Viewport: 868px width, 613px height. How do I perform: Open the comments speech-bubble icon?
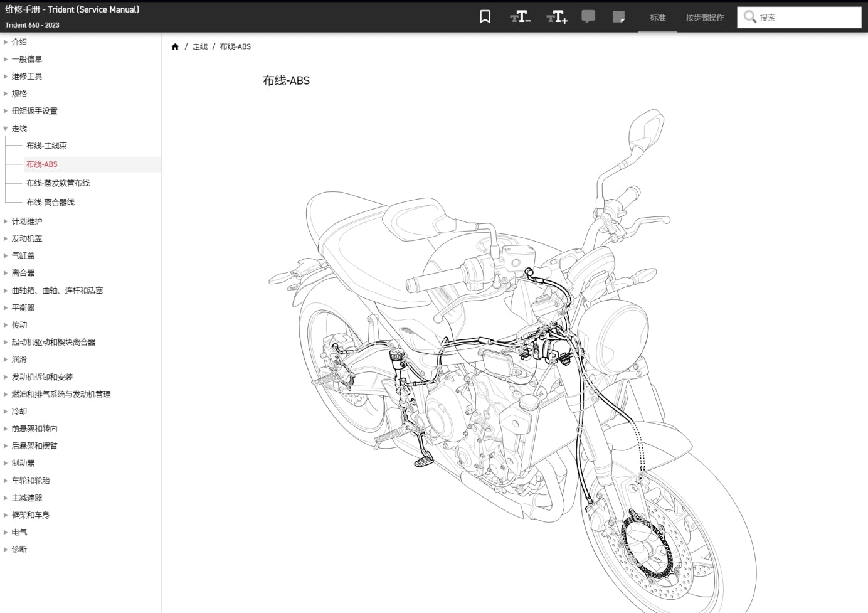(588, 17)
